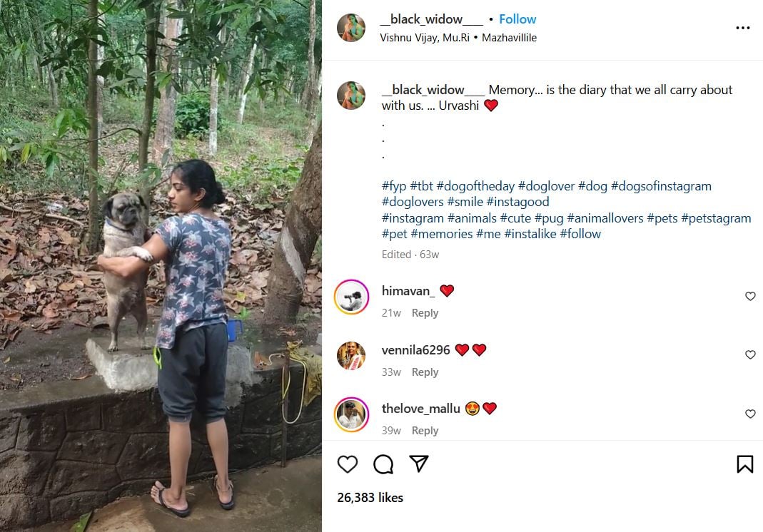Reply to himavan_'s comment
This screenshot has width=763, height=532.
pos(425,313)
